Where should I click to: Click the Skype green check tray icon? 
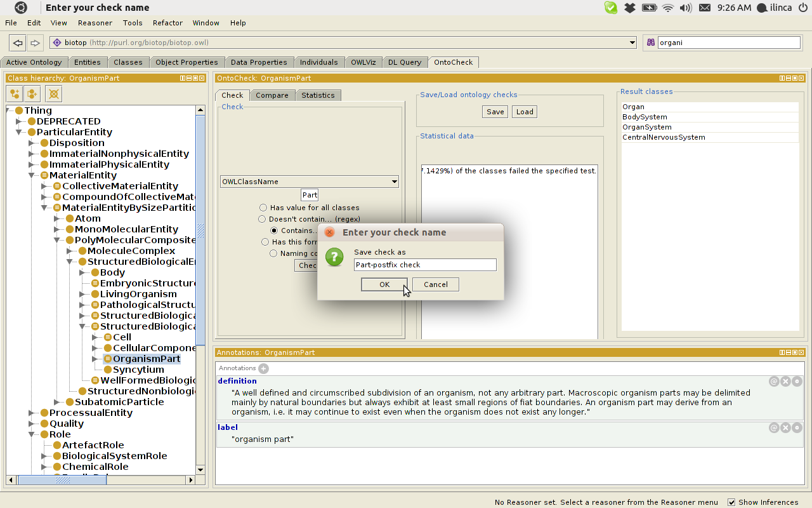click(x=610, y=8)
